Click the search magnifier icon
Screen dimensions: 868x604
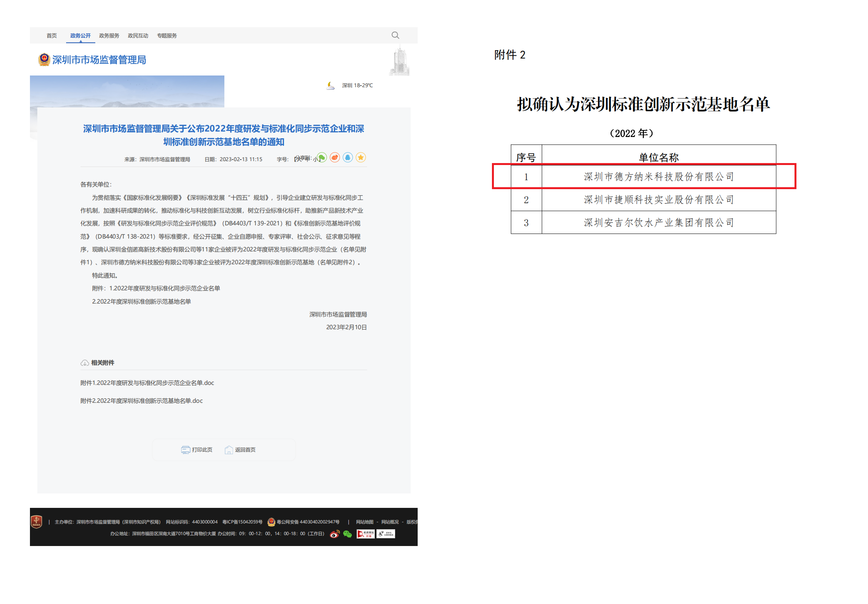395,35
